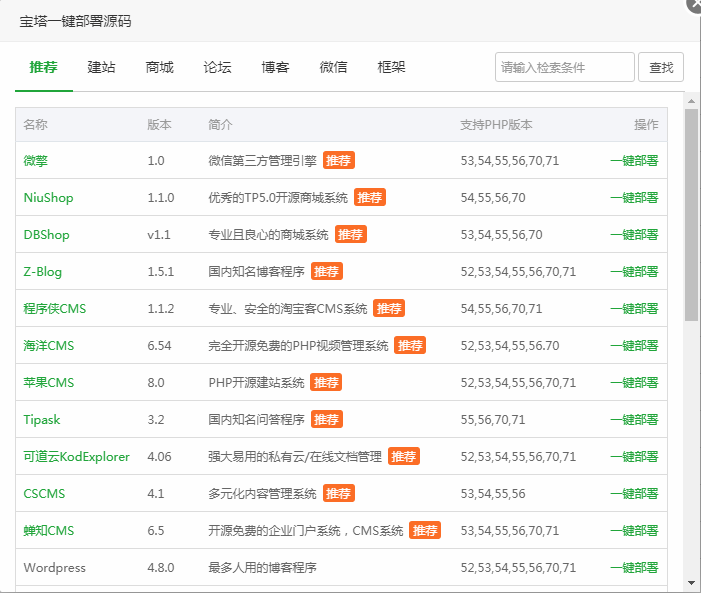Click the 推荐 badge in Z-Blog row
Viewport: 701px width, 594px height.
[327, 271]
